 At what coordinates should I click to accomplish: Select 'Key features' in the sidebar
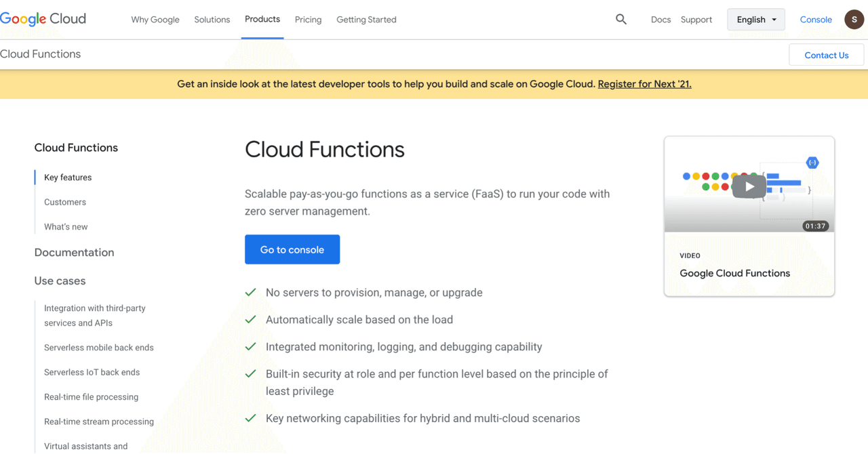coord(67,177)
